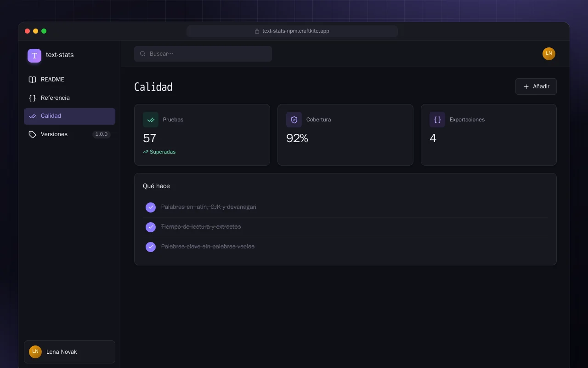Click the lock icon in address bar
The height and width of the screenshot is (368, 588).
click(x=257, y=31)
